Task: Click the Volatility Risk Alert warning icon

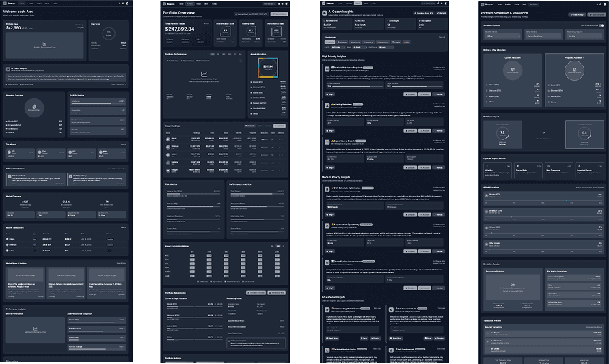Action: tap(327, 105)
